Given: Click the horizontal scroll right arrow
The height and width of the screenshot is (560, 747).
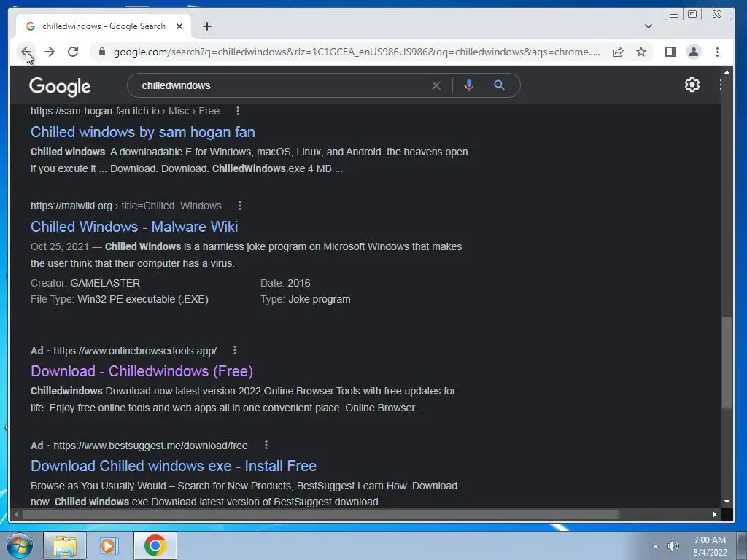Looking at the screenshot, I should pos(715,514).
